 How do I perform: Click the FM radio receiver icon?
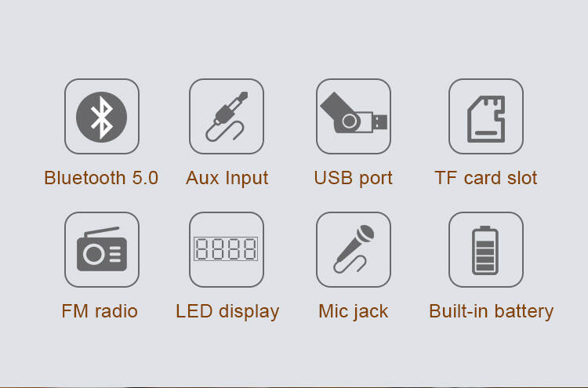(x=102, y=249)
